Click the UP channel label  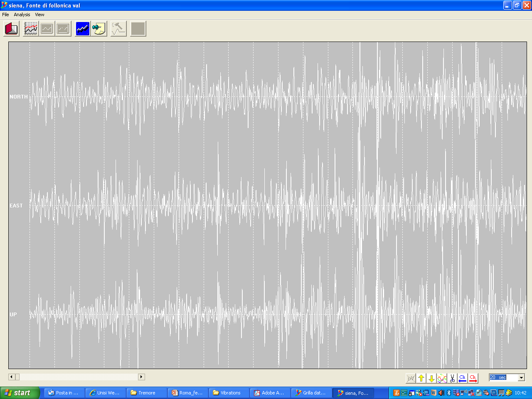[13, 314]
